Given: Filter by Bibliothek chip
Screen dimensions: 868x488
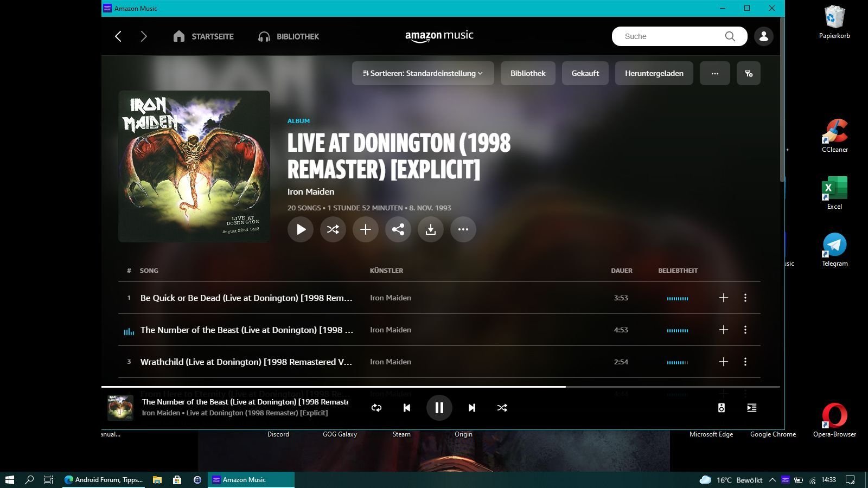Looking at the screenshot, I should (x=528, y=73).
